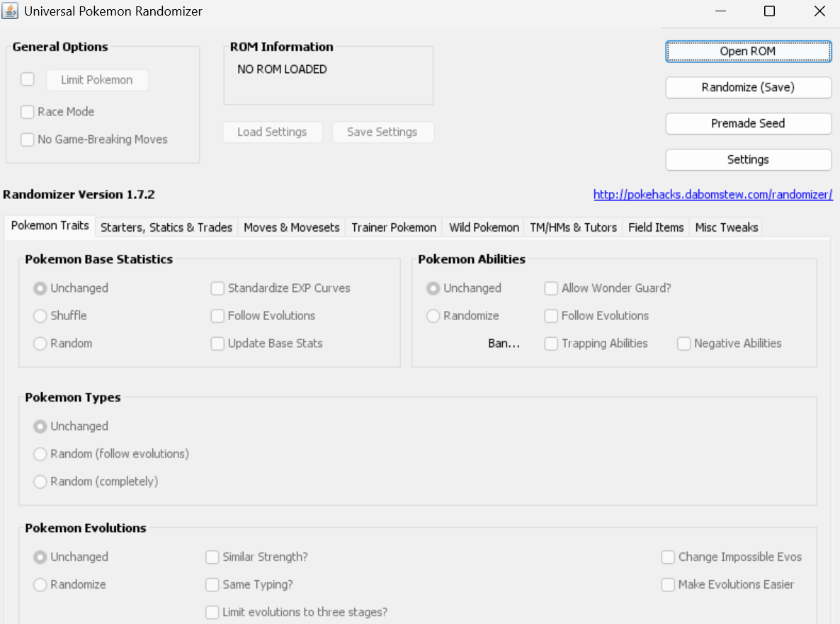
Task: Select the Trainer Pokemon tab
Action: tap(394, 227)
